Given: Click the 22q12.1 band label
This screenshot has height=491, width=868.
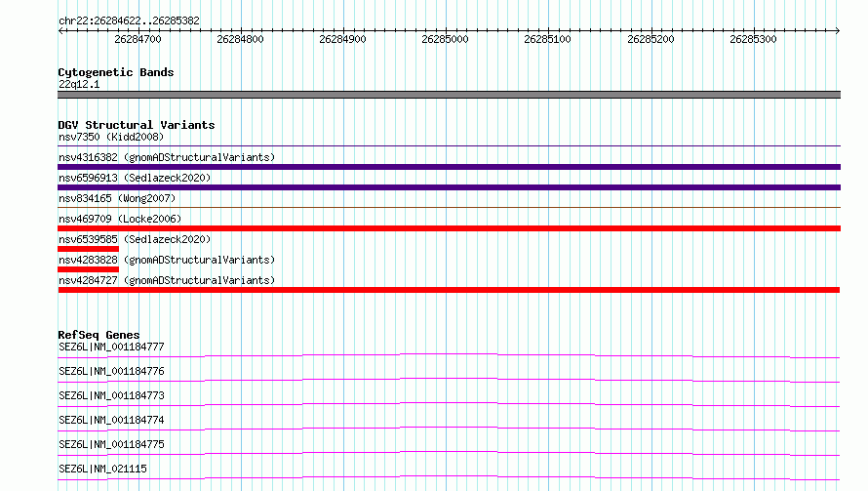Looking at the screenshot, I should pos(79,84).
